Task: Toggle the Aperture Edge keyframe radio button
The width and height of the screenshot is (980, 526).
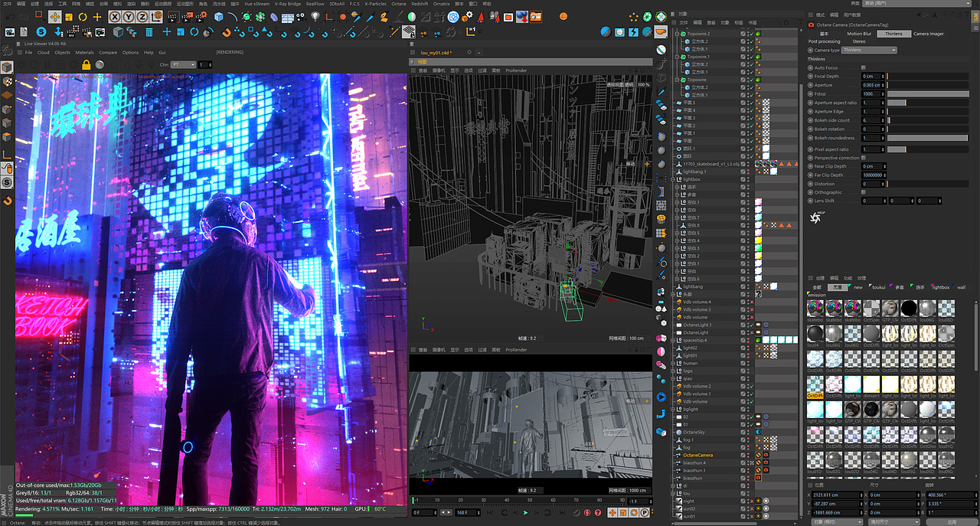Action: (x=810, y=112)
